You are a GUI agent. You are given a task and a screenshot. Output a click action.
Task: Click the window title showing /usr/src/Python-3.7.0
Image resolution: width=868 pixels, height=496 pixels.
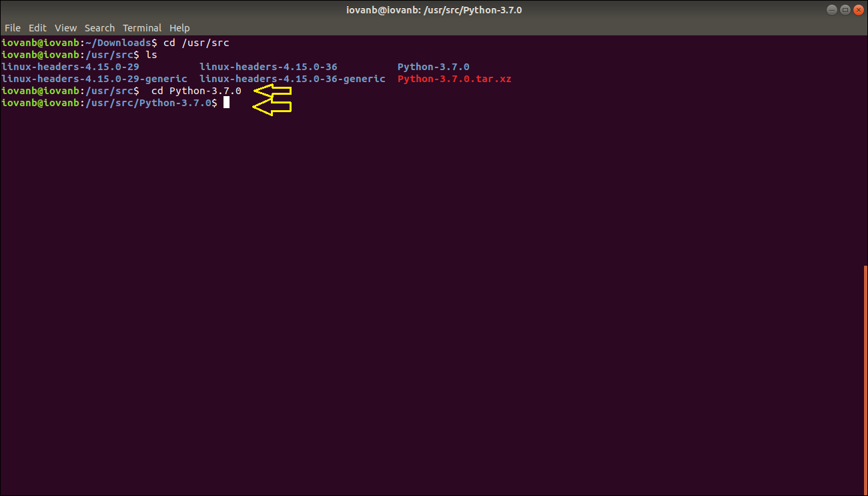coord(434,9)
